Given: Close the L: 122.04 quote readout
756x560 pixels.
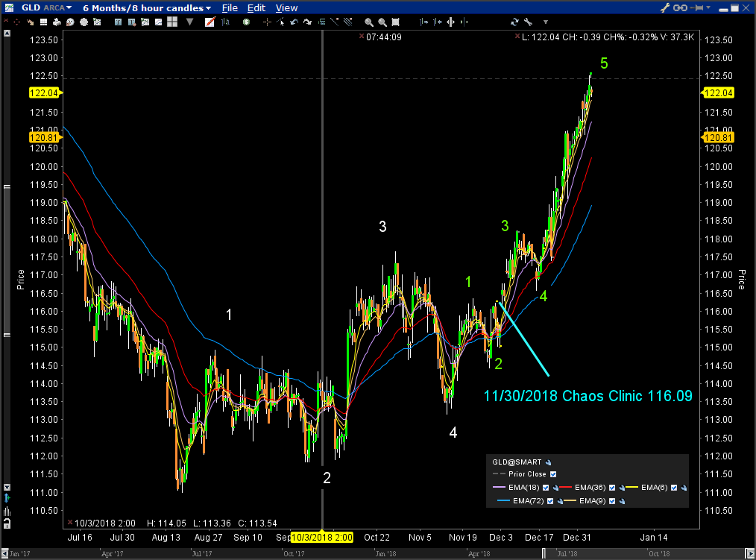Looking at the screenshot, I should point(517,37).
